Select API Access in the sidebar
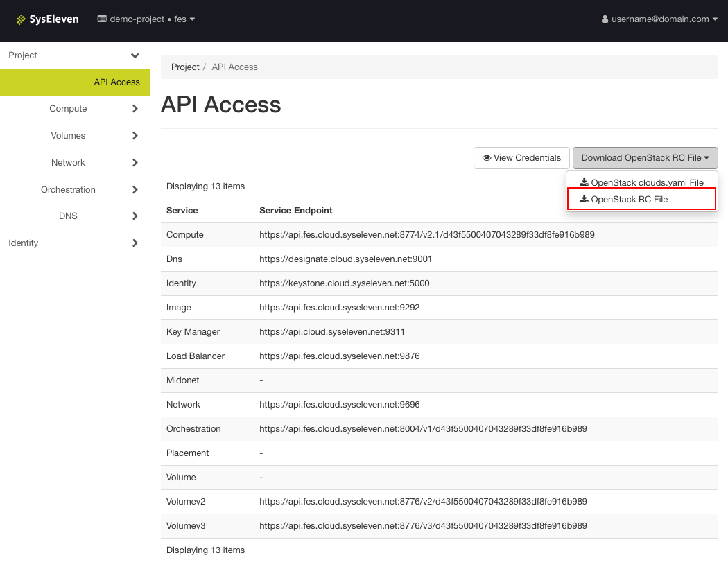 (75, 82)
